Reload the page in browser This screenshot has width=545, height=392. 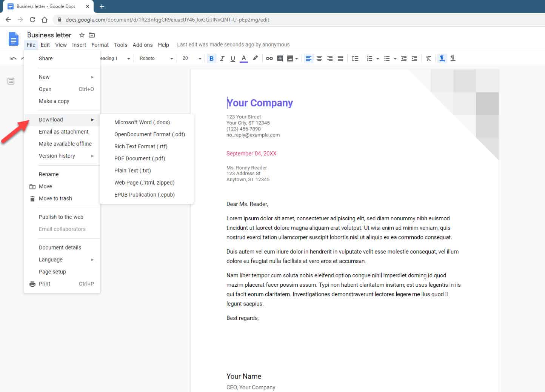[32, 20]
